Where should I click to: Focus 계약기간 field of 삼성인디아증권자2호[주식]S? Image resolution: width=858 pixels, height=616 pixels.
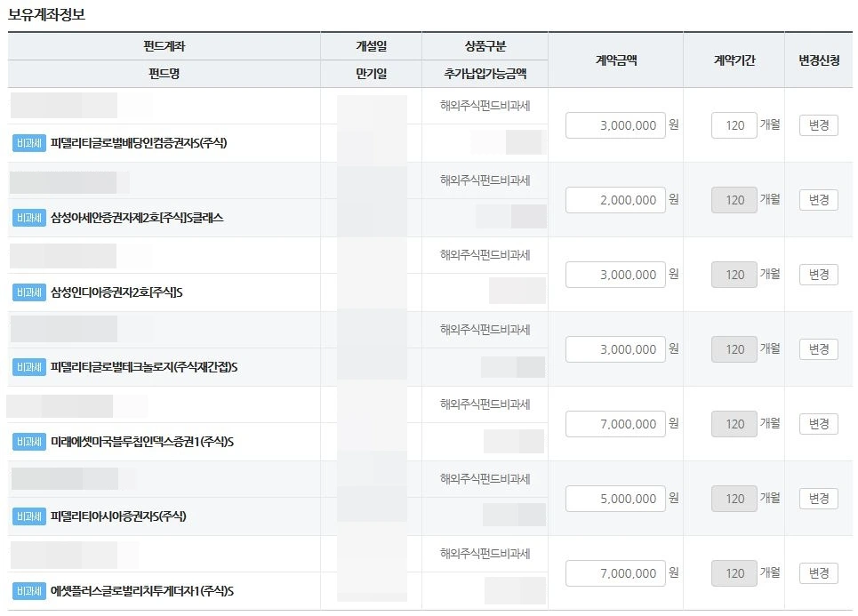734,275
